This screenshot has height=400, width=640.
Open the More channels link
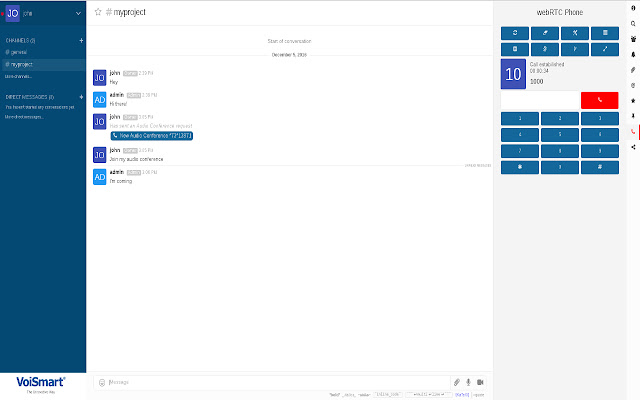[18, 76]
